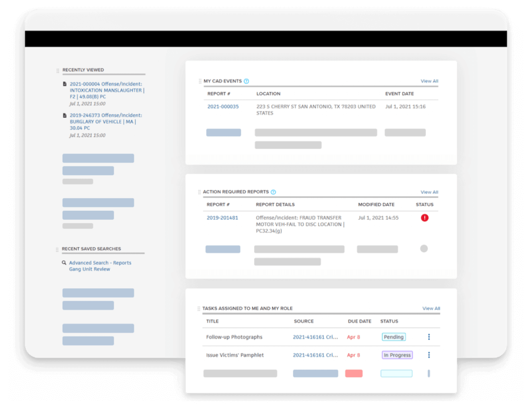Click the document icon for incident 2021-000004

point(65,83)
